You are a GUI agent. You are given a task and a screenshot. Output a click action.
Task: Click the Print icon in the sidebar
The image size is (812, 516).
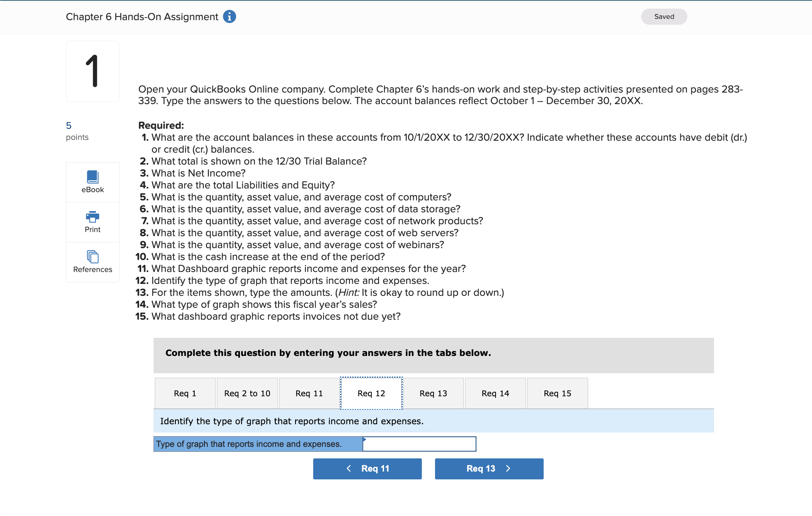point(92,222)
